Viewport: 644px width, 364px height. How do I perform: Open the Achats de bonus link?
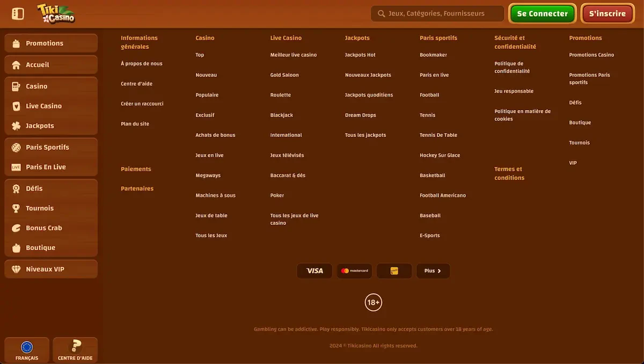tap(215, 135)
